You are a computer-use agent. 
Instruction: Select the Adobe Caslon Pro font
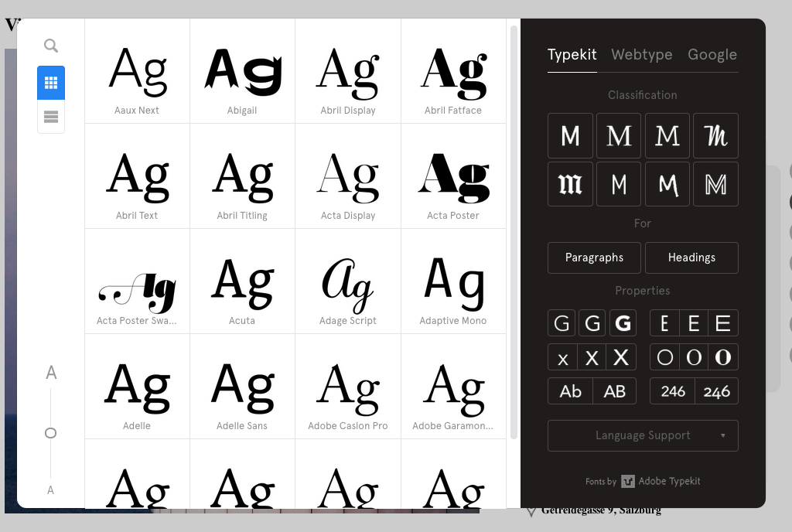click(x=348, y=387)
